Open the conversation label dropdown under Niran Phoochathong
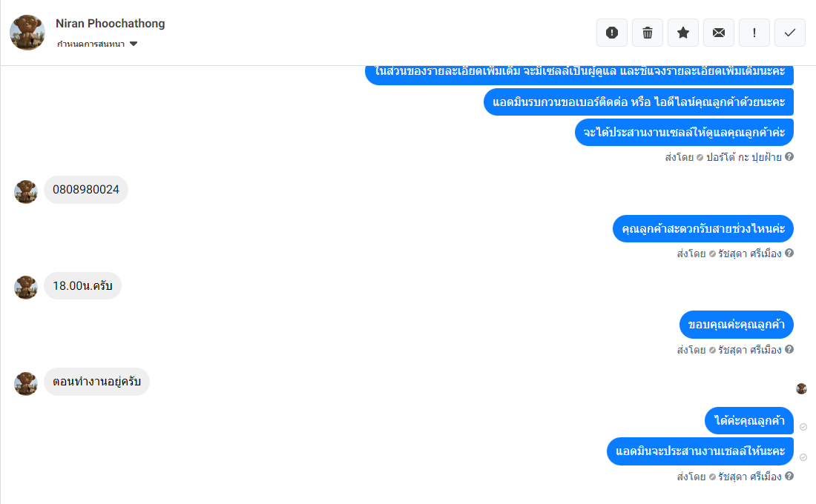Viewport: 816px width, 504px height. pos(97,44)
